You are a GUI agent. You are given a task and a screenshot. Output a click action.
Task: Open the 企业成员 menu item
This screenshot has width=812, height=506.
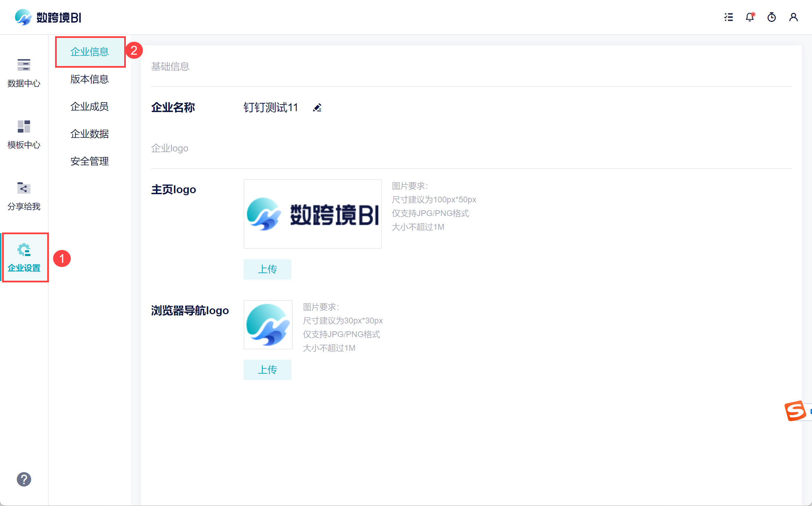pyautogui.click(x=90, y=107)
